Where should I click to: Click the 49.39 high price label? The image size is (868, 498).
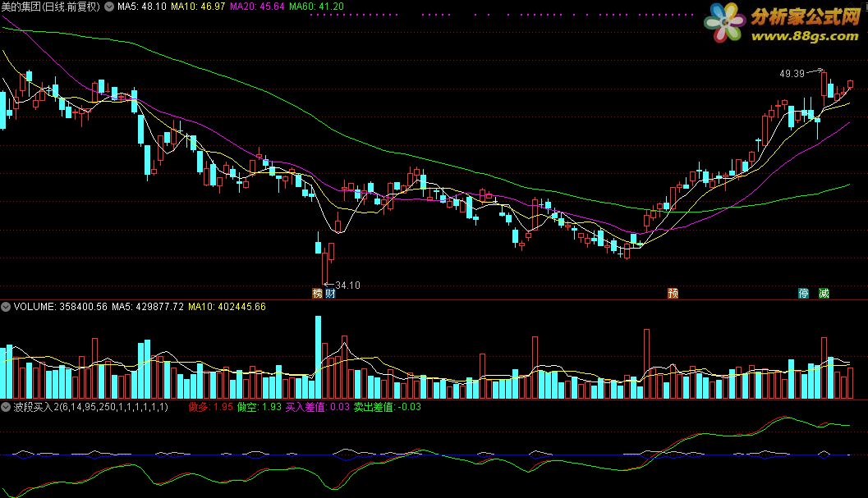[792, 74]
